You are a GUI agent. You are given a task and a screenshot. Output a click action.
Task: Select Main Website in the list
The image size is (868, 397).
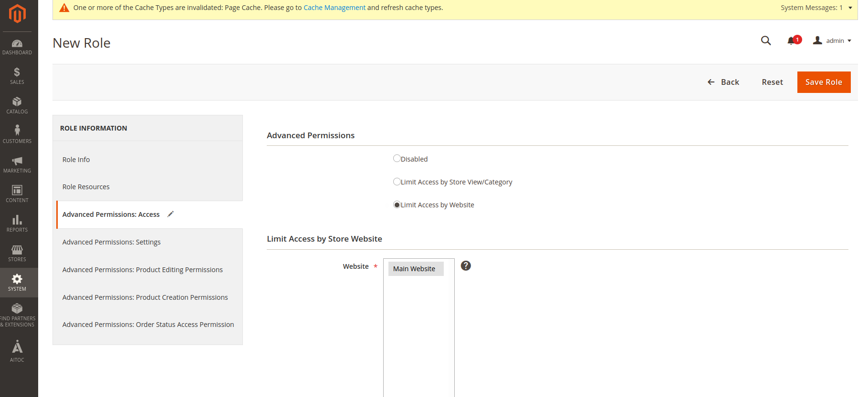(416, 269)
